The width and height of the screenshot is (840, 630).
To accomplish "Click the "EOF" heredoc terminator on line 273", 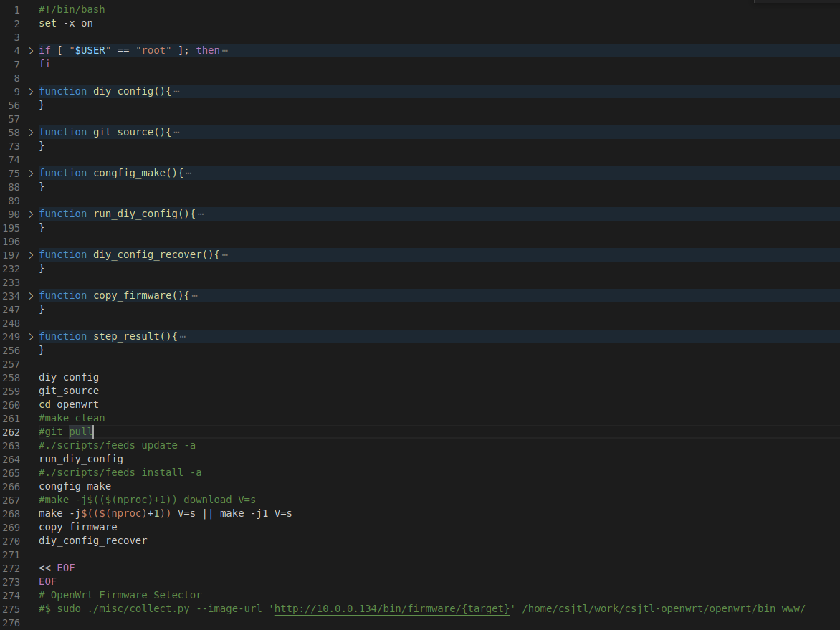I will (x=47, y=581).
